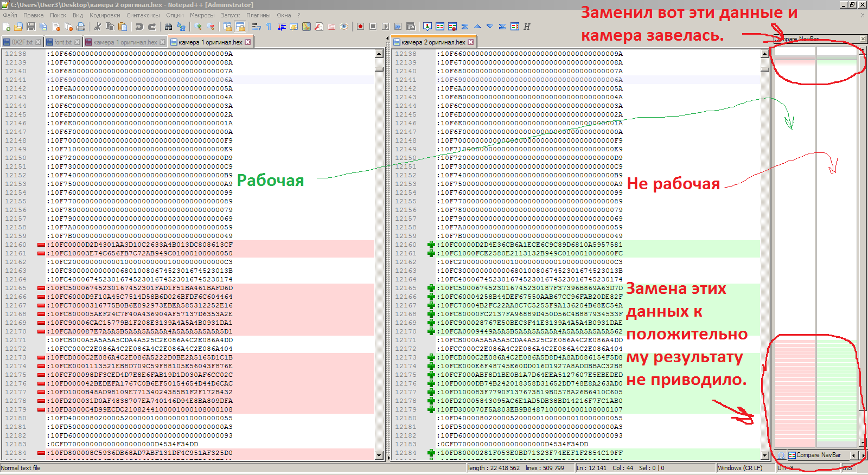The height and width of the screenshot is (475, 868).
Task: Switch to the font.txt tab
Action: [x=62, y=42]
